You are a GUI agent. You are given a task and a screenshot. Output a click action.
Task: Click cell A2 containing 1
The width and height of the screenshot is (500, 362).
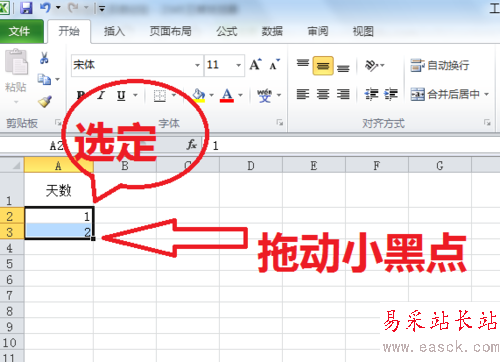[x=59, y=216]
